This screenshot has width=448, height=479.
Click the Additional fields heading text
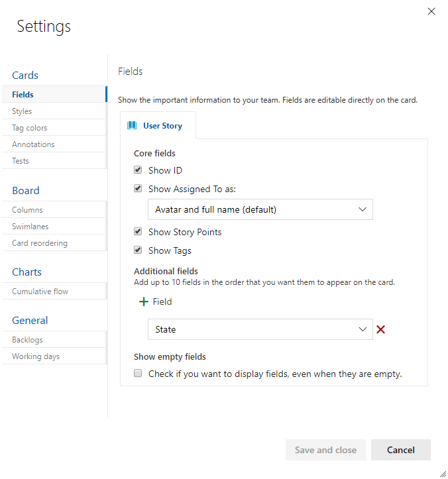coord(166,271)
